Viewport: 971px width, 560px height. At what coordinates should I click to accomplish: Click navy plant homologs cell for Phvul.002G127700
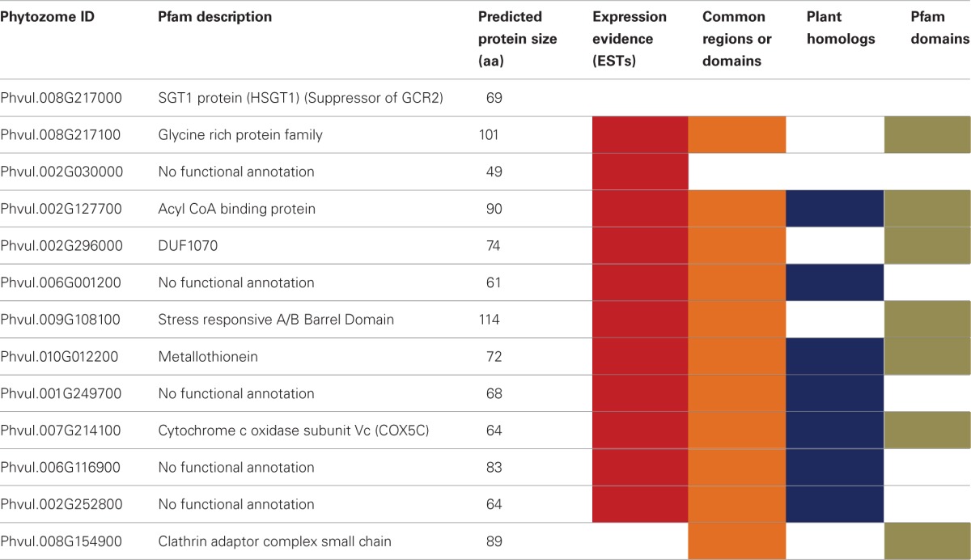tap(833, 209)
